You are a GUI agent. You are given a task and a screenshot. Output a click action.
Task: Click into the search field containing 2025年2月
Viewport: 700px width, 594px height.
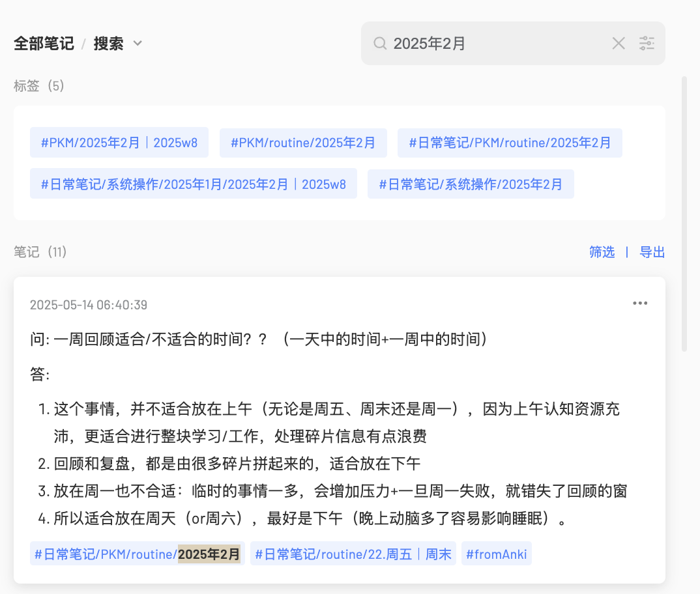pyautogui.click(x=513, y=43)
